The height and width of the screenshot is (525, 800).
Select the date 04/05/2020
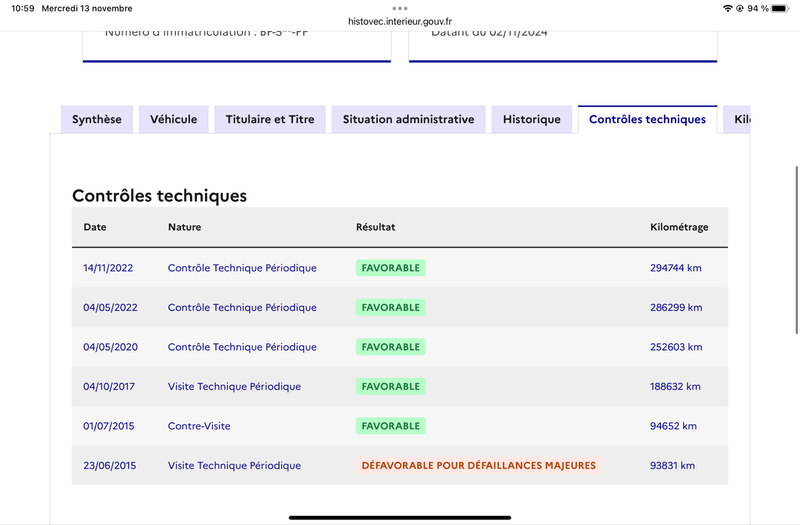[x=110, y=347]
